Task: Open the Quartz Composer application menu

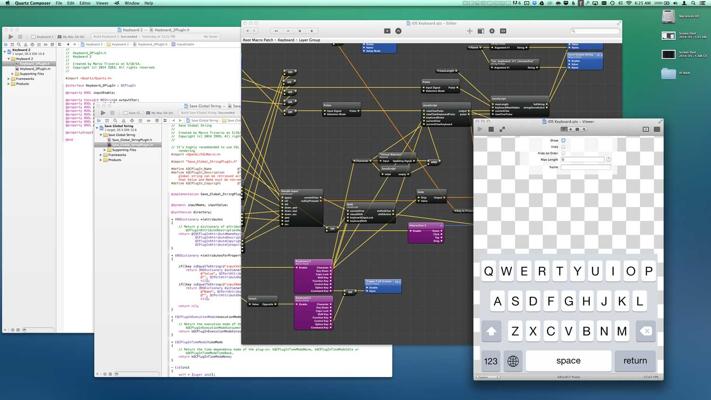Action: click(x=33, y=3)
